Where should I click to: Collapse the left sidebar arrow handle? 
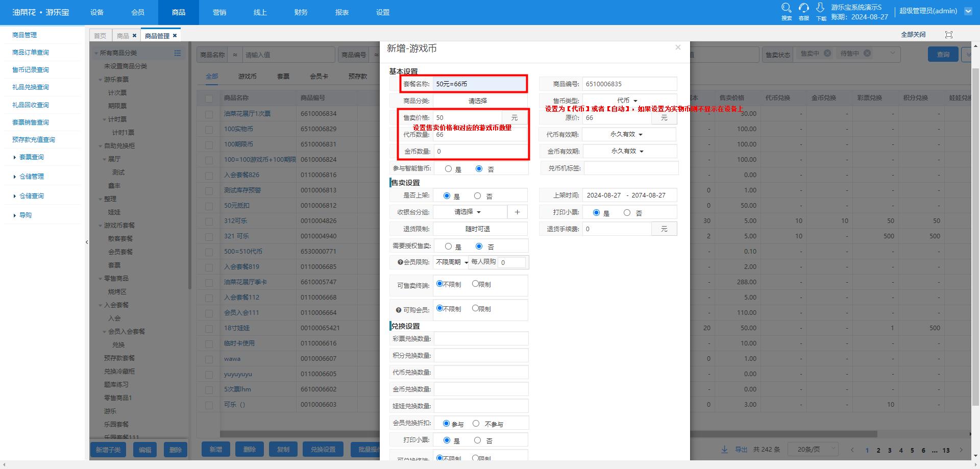(x=87, y=242)
